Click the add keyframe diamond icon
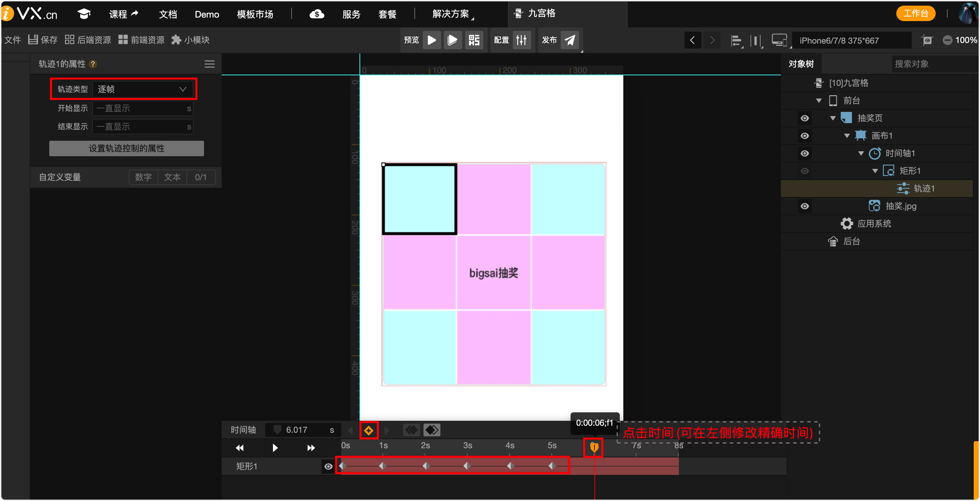 pyautogui.click(x=368, y=430)
